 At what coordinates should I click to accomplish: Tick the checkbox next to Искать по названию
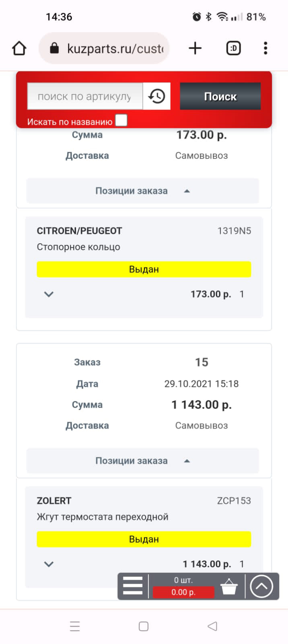(x=120, y=120)
